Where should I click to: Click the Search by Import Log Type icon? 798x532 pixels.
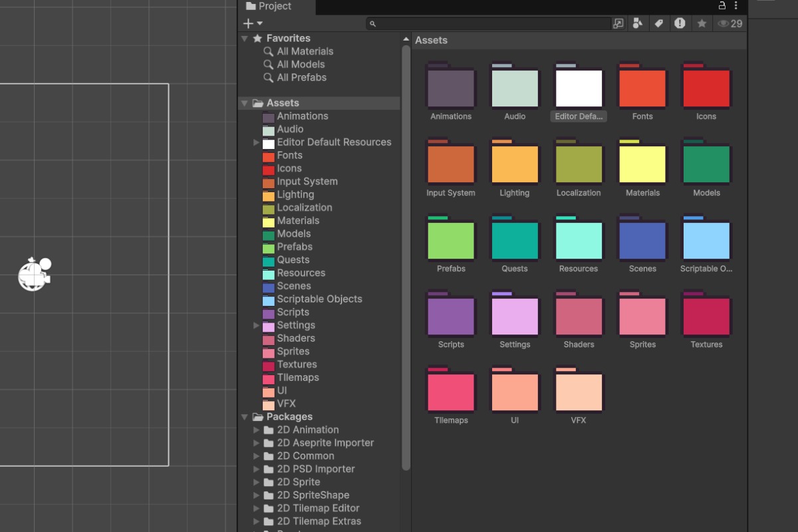680,23
